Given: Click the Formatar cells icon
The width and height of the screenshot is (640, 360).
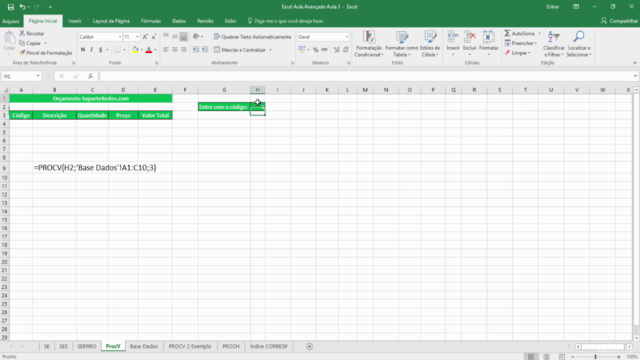Looking at the screenshot, I should pyautogui.click(x=489, y=37).
